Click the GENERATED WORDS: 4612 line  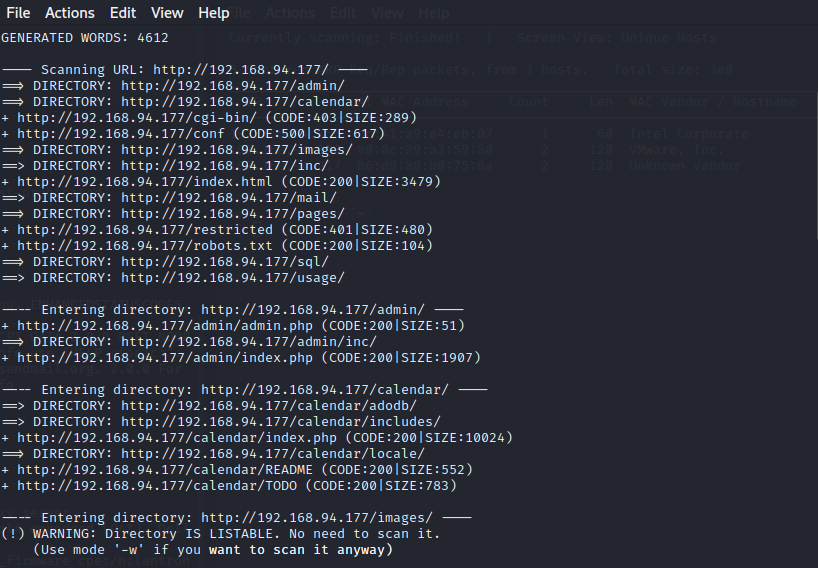coord(85,38)
